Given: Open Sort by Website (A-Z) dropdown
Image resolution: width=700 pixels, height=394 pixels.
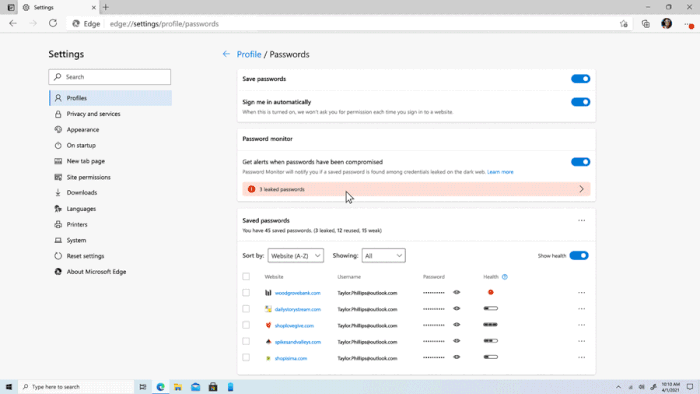Looking at the screenshot, I should coord(296,256).
